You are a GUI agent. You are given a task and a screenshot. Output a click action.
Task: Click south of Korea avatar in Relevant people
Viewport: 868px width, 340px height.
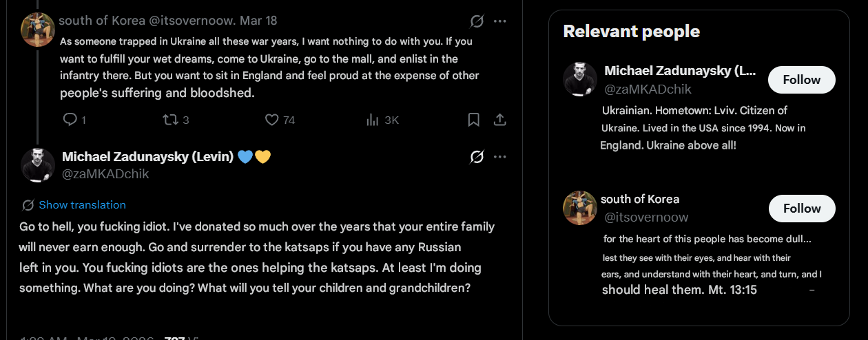pos(580,208)
